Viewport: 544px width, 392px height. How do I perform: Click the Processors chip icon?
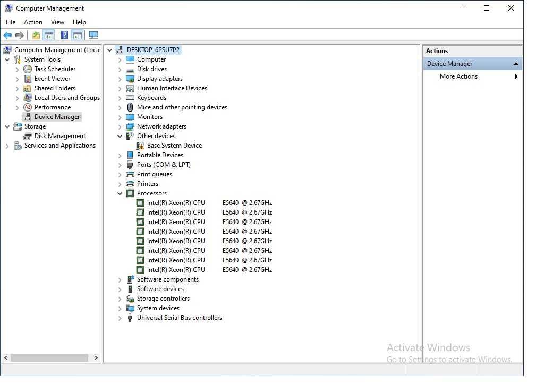[x=130, y=193]
